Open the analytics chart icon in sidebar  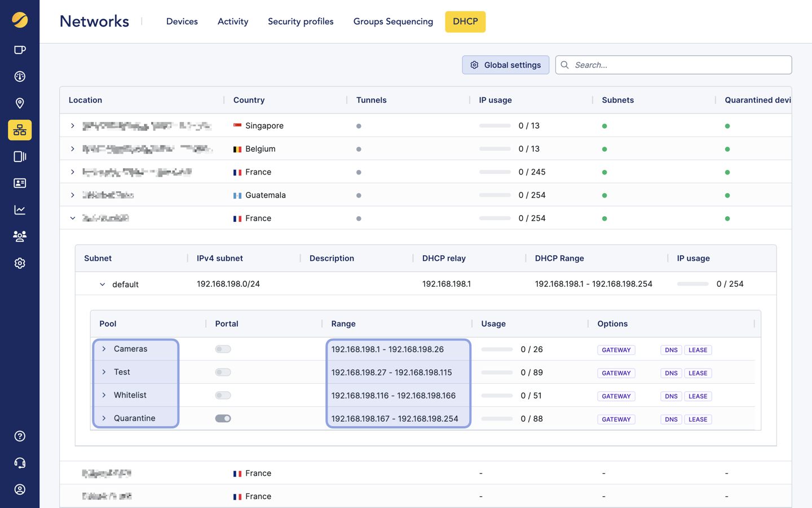[20, 209]
